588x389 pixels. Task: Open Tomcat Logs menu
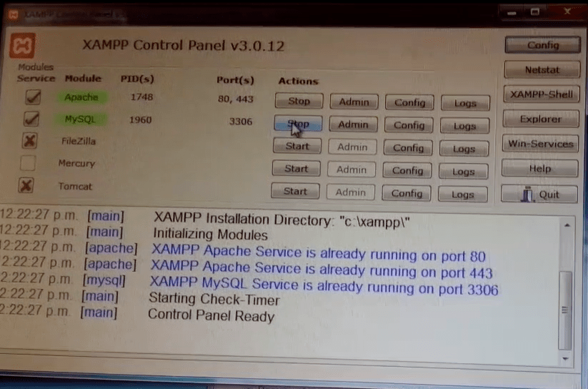click(x=462, y=194)
